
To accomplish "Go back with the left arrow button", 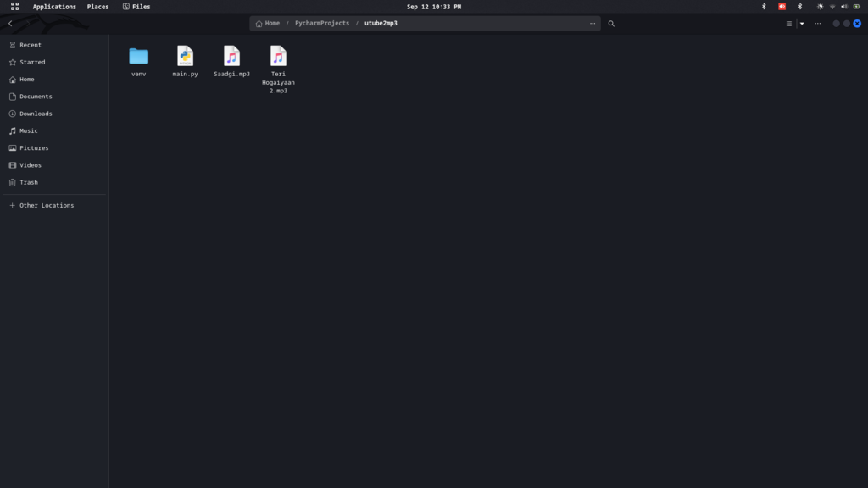I will click(10, 23).
